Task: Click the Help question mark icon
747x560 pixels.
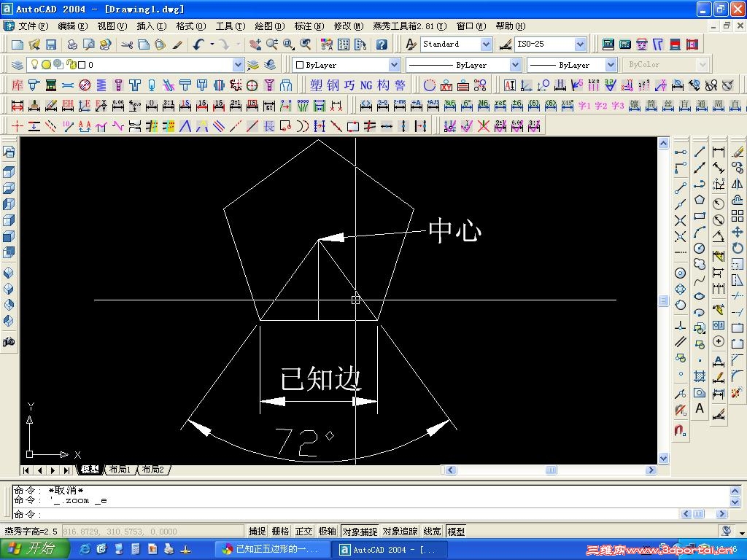Action: point(382,44)
